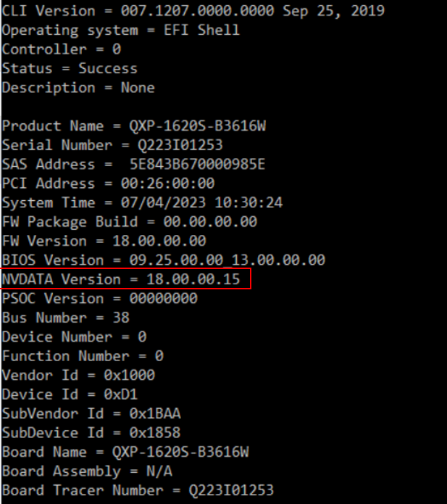The image size is (447, 504).
Task: Click the Vendor Id 0x1000 line
Action: point(78,375)
